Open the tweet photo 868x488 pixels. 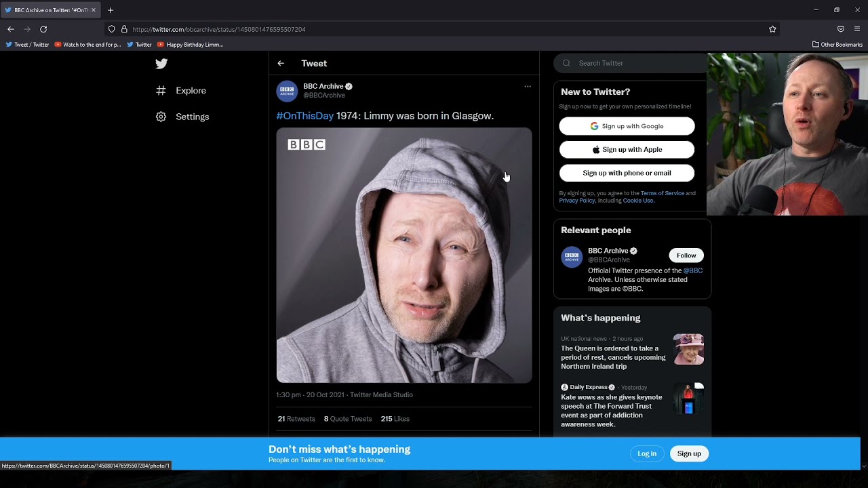click(404, 256)
